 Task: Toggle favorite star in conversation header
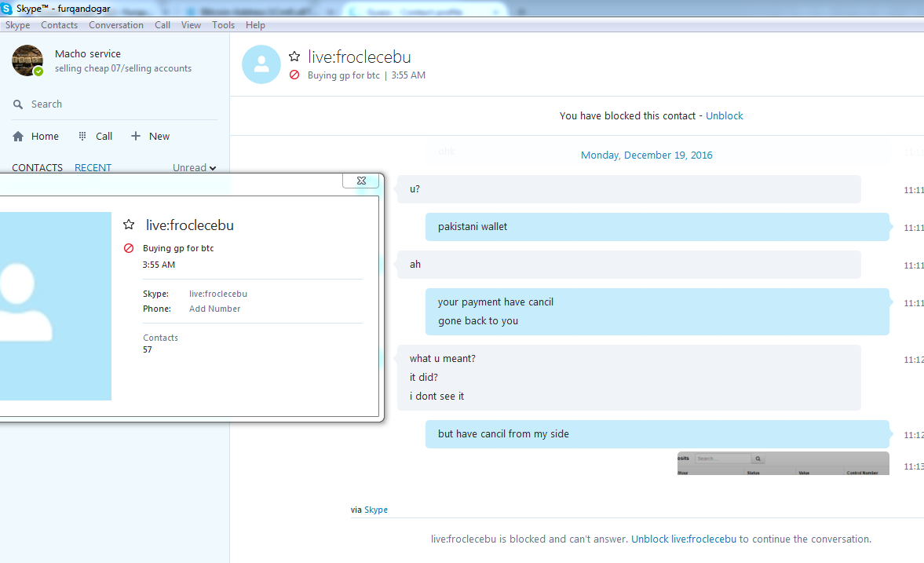[294, 57]
